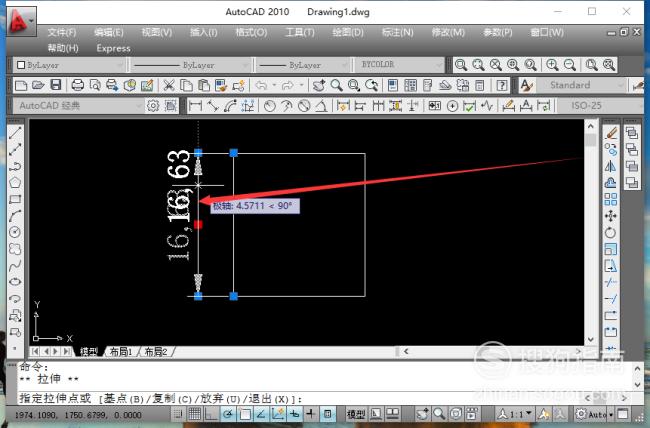Image resolution: width=650 pixels, height=428 pixels.
Task: Open the 文件(F) menu
Action: point(61,32)
